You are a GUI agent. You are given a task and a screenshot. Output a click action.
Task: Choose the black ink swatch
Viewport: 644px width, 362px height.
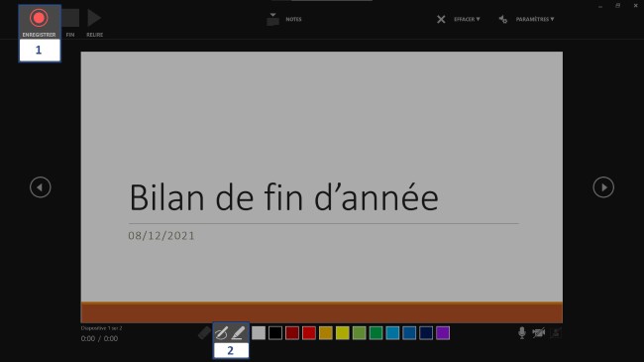coord(275,333)
